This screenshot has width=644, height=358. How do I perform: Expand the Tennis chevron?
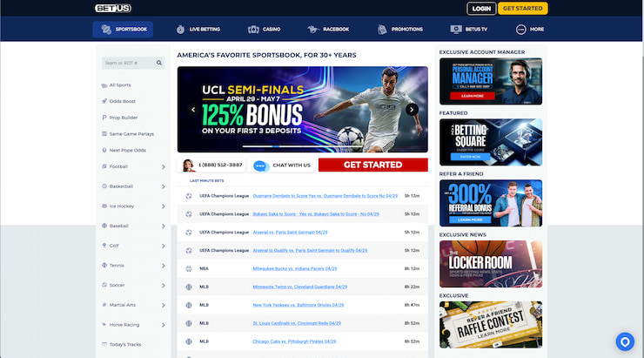[x=163, y=266]
